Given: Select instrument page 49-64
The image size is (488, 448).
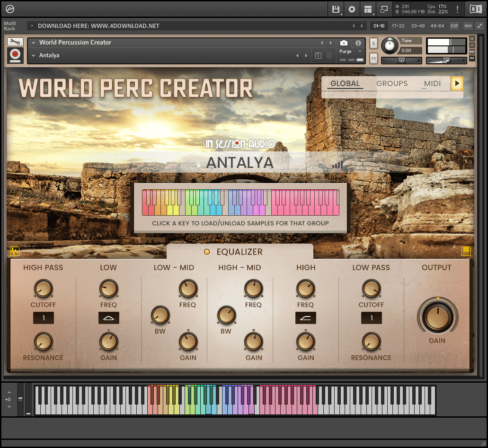Looking at the screenshot, I should click(x=437, y=26).
